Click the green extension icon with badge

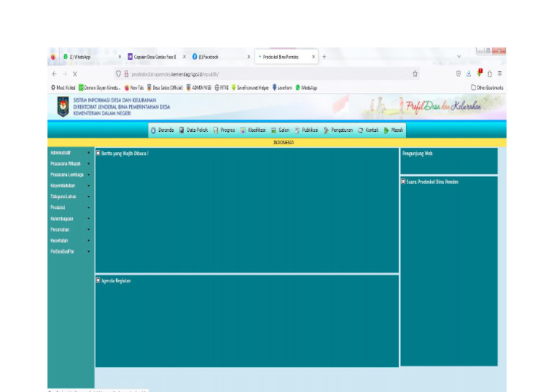(480, 73)
